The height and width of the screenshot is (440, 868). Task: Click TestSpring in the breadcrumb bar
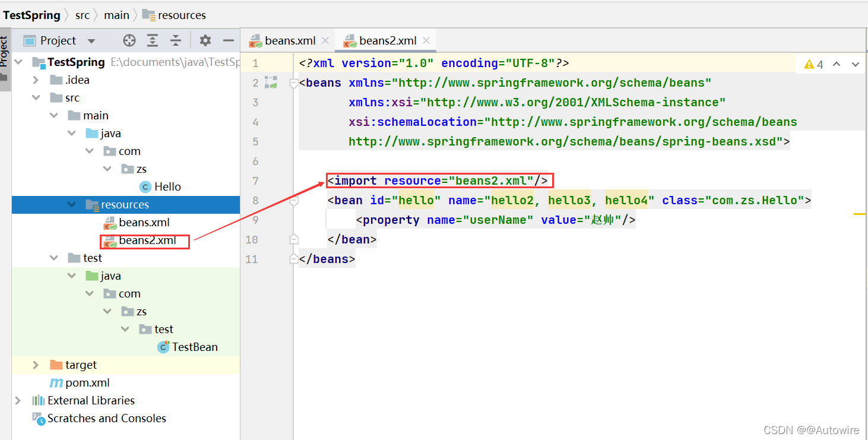click(32, 15)
